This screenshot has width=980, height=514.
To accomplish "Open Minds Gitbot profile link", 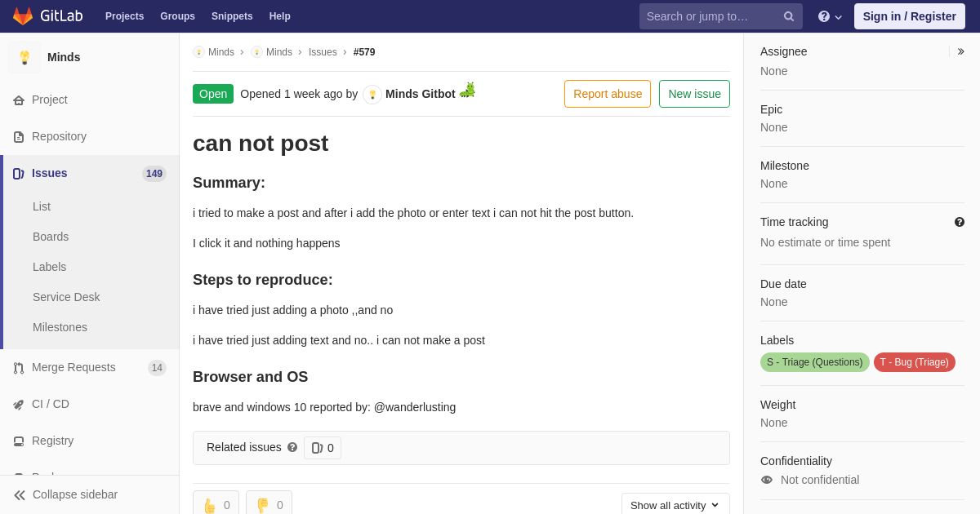I will [421, 94].
